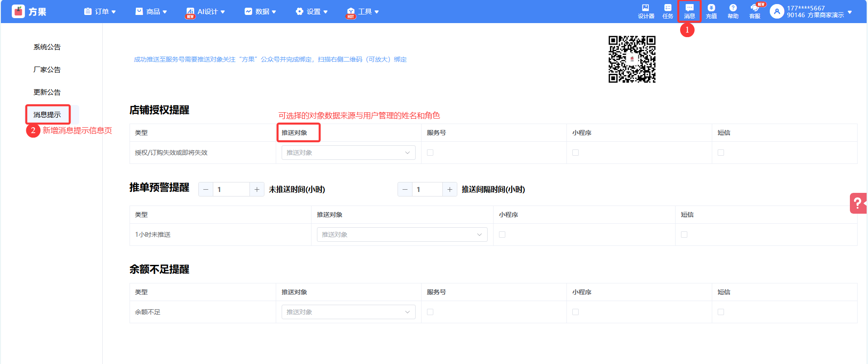Screen dimensions: 868x364
Task: Select 消息提示 in sidebar
Action: tap(47, 115)
